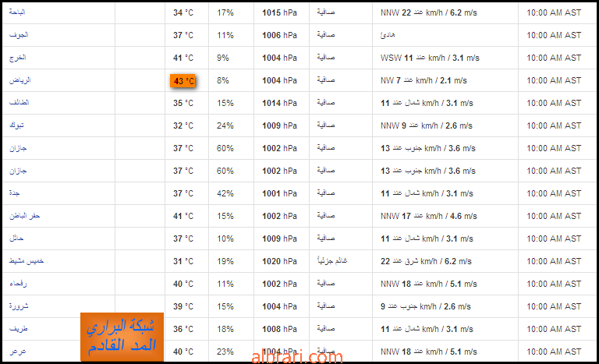Open the شرورة weather link
The width and height of the screenshot is (599, 364).
pyautogui.click(x=19, y=306)
